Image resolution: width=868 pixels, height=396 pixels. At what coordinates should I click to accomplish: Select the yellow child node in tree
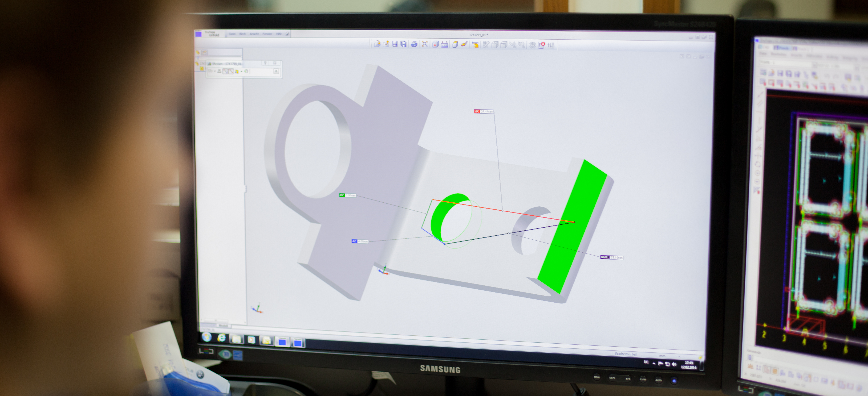[202, 68]
